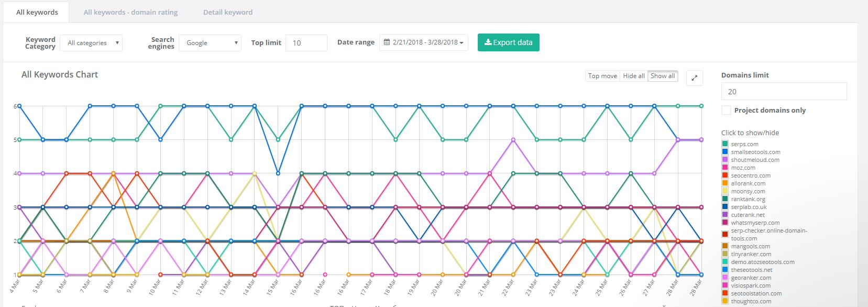Open Keyword Category dropdown
Viewport: 868px width, 307px height.
91,43
